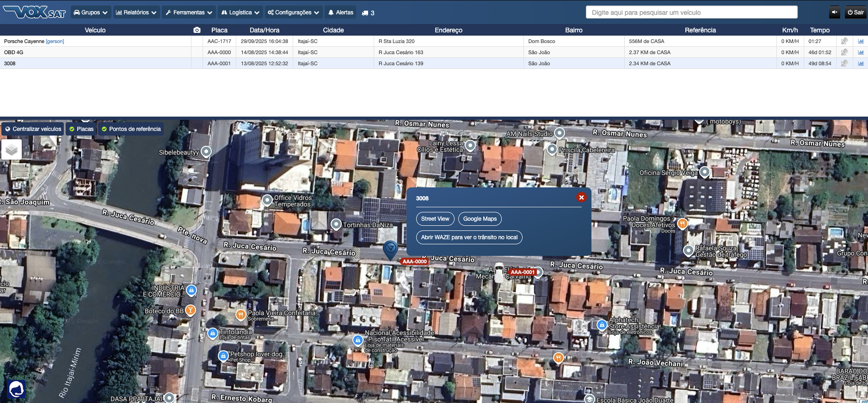868x403 pixels.
Task: Open the Configurações dropdown
Action: 293,12
